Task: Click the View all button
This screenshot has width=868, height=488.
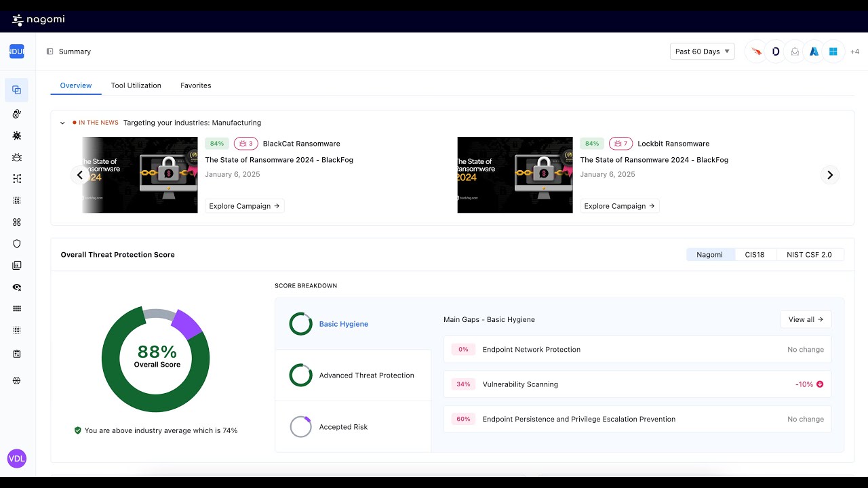Action: click(806, 319)
